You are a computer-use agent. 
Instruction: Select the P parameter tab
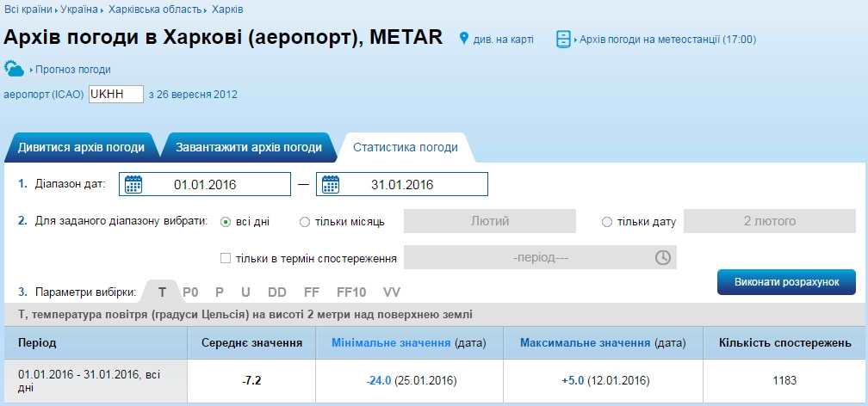220,292
